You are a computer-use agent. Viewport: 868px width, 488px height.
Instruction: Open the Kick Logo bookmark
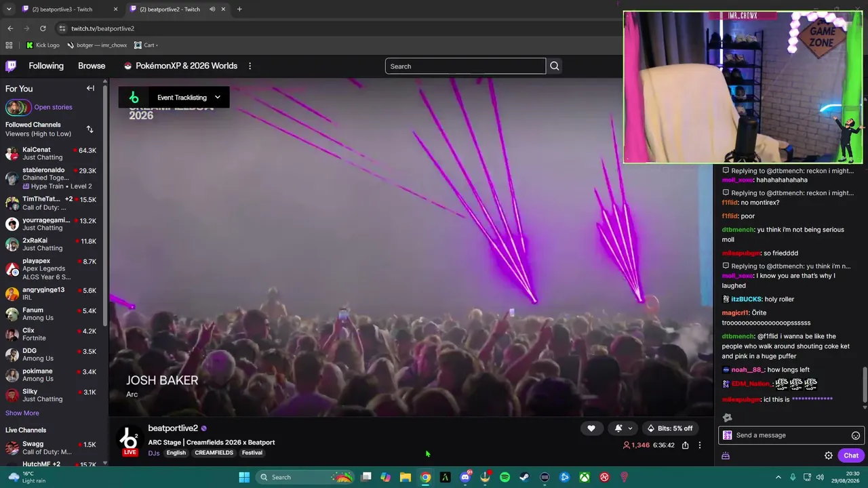43,45
